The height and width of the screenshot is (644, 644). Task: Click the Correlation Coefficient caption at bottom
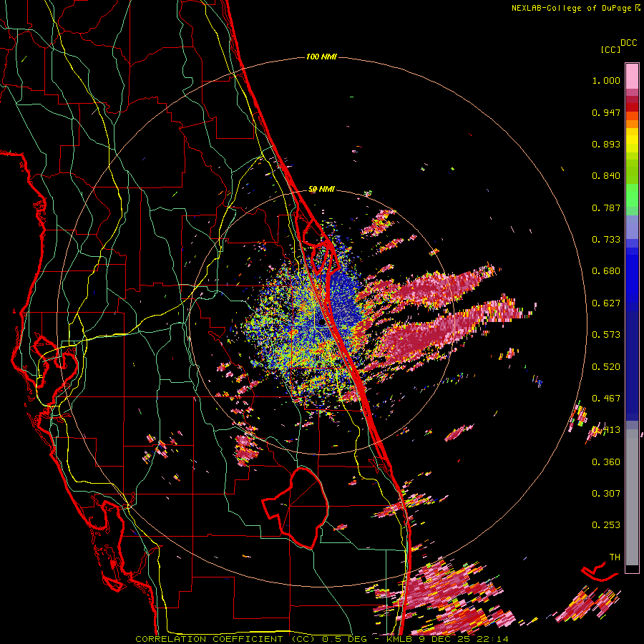[322, 639]
